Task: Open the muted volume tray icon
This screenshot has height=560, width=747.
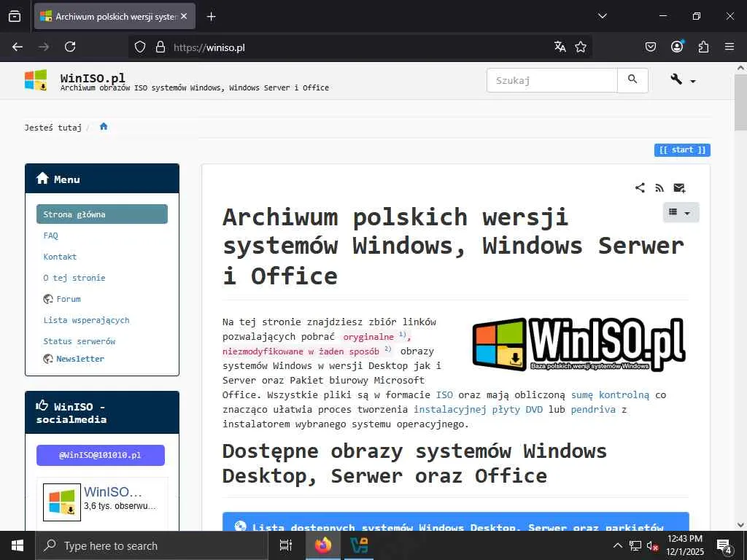Action: pyautogui.click(x=653, y=545)
